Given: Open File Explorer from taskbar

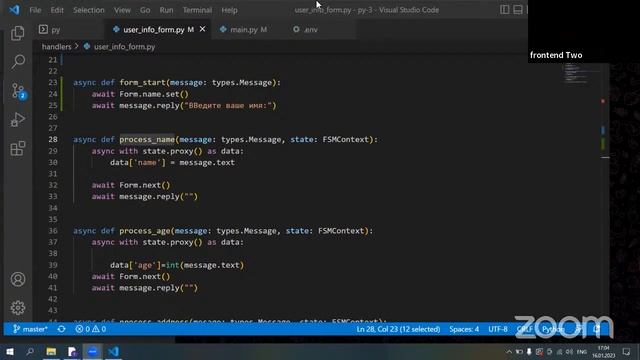Looking at the screenshot, I should pos(51,351).
